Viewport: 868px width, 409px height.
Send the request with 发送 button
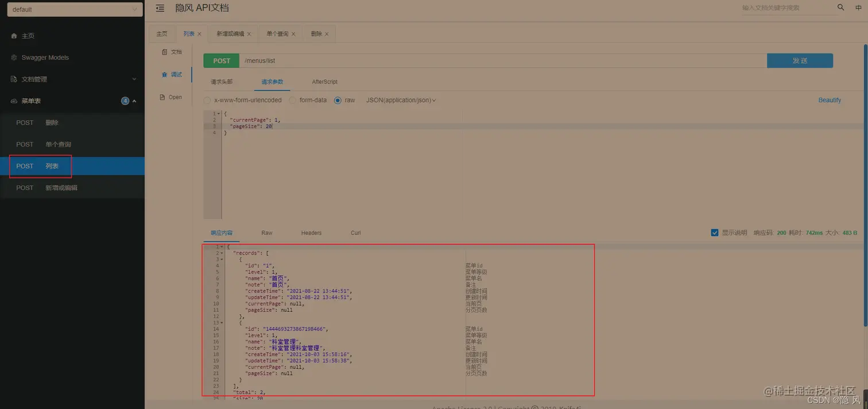pyautogui.click(x=800, y=60)
